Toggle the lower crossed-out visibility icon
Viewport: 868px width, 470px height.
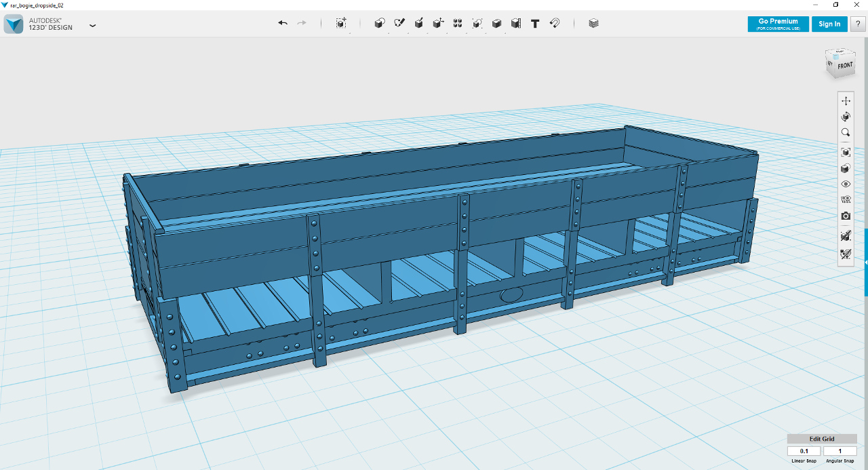tap(846, 254)
